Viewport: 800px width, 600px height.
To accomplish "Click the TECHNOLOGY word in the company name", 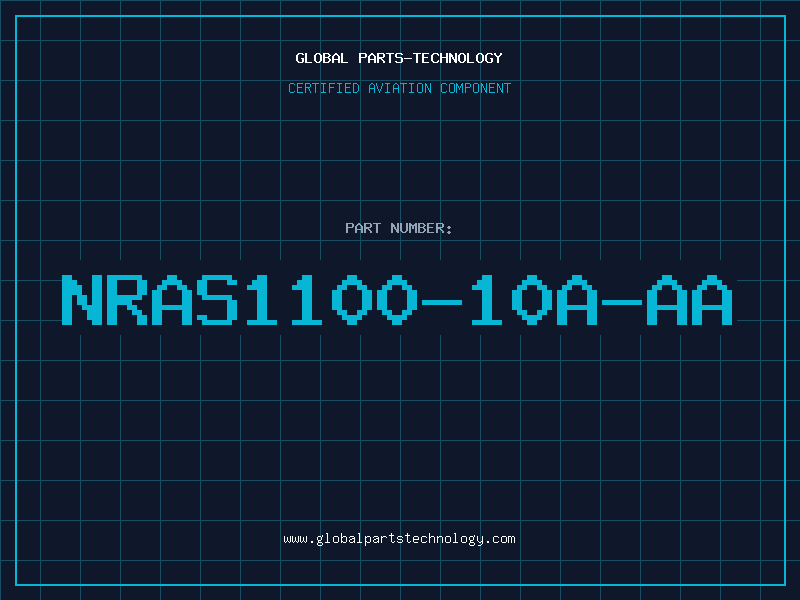I will 458,58.
